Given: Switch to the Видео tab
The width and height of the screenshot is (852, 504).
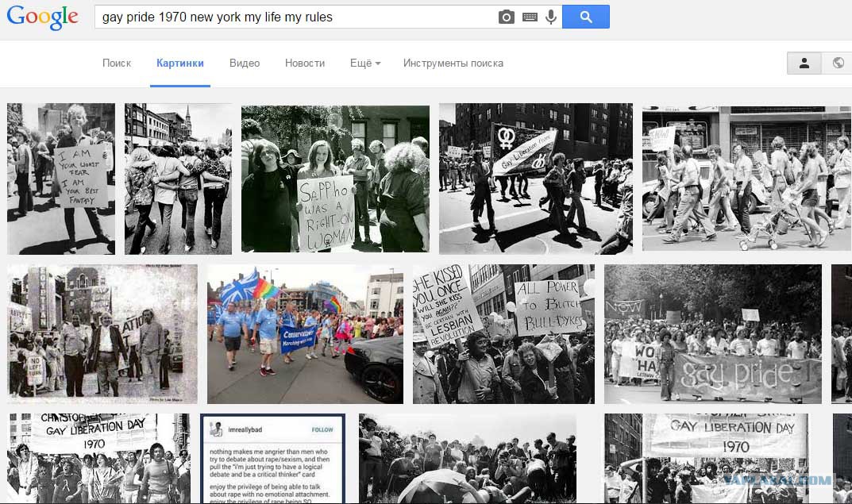Looking at the screenshot, I should [245, 63].
